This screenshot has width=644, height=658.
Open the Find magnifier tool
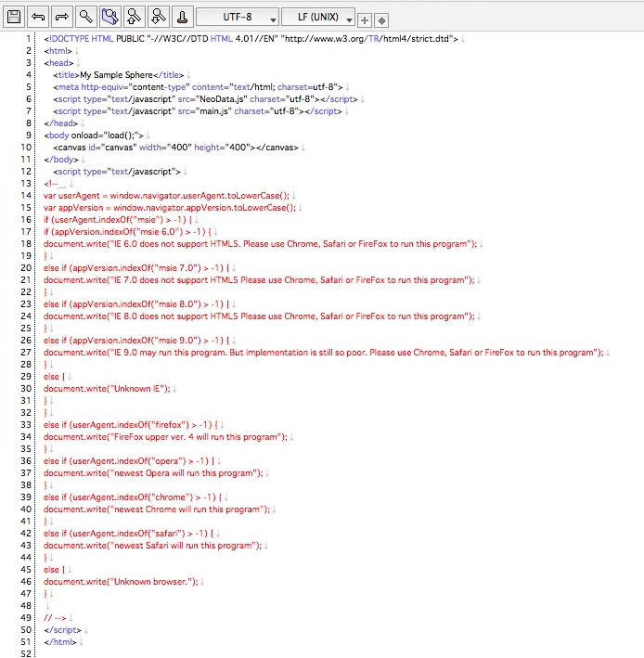[x=86, y=17]
